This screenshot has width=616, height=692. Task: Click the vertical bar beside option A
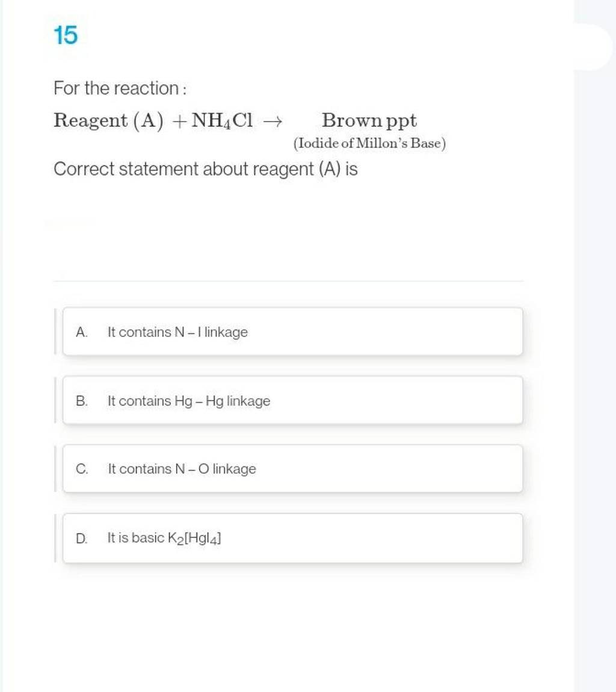(55, 332)
